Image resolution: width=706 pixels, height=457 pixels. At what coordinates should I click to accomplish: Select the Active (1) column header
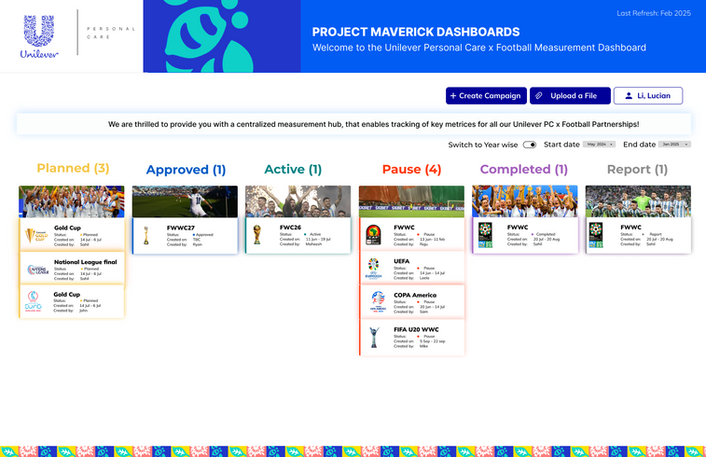(x=293, y=169)
